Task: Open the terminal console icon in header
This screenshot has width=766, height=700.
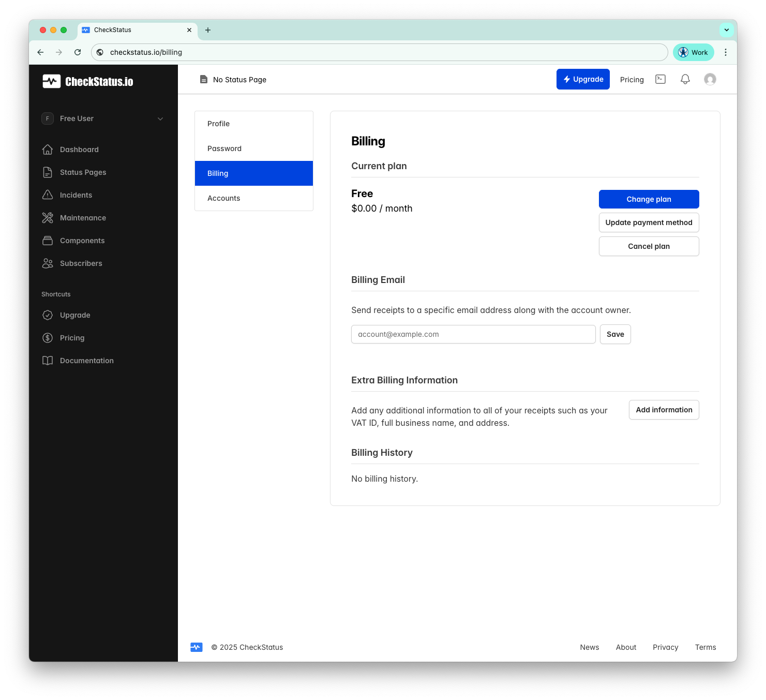Action: (660, 79)
